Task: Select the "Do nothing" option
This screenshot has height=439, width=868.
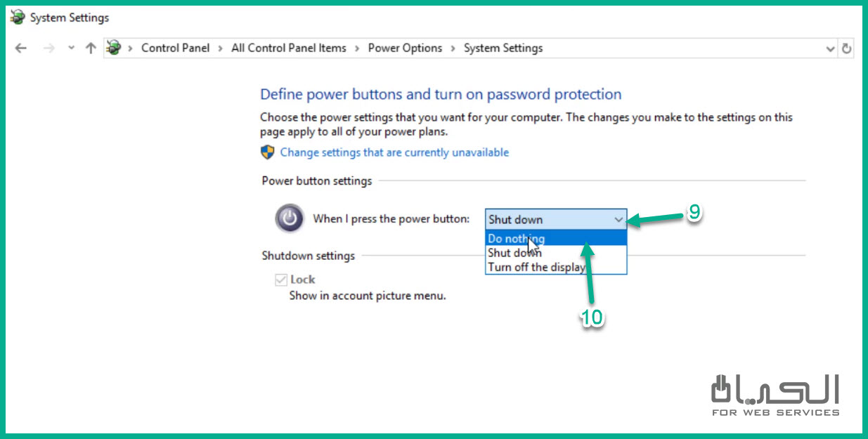Action: pos(517,239)
